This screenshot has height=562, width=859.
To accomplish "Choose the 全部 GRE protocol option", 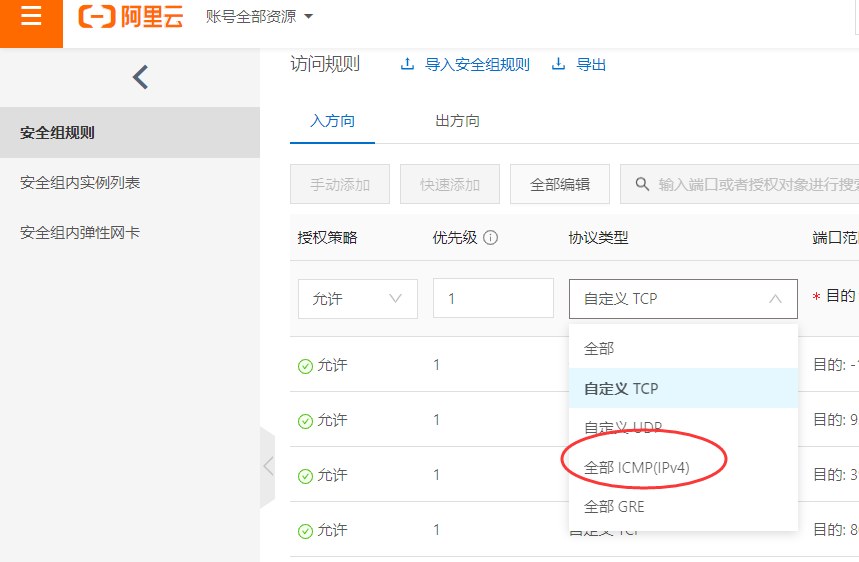I will pos(614,506).
